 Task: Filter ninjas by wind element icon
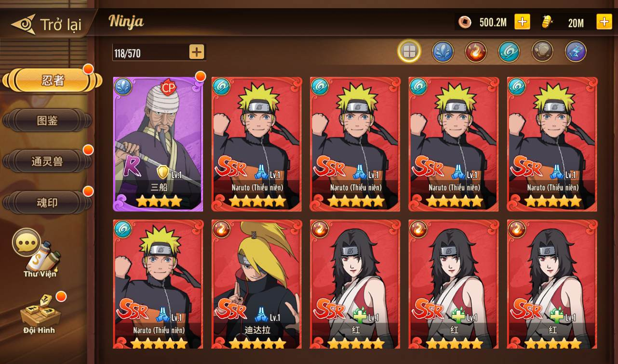[509, 52]
